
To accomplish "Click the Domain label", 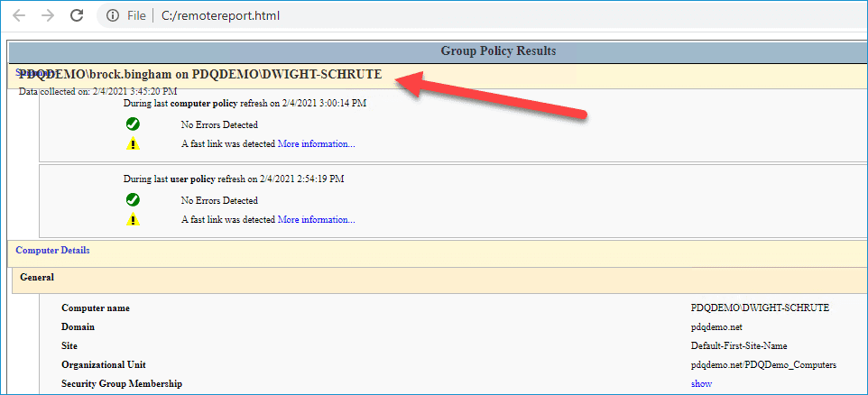I will pos(78,327).
